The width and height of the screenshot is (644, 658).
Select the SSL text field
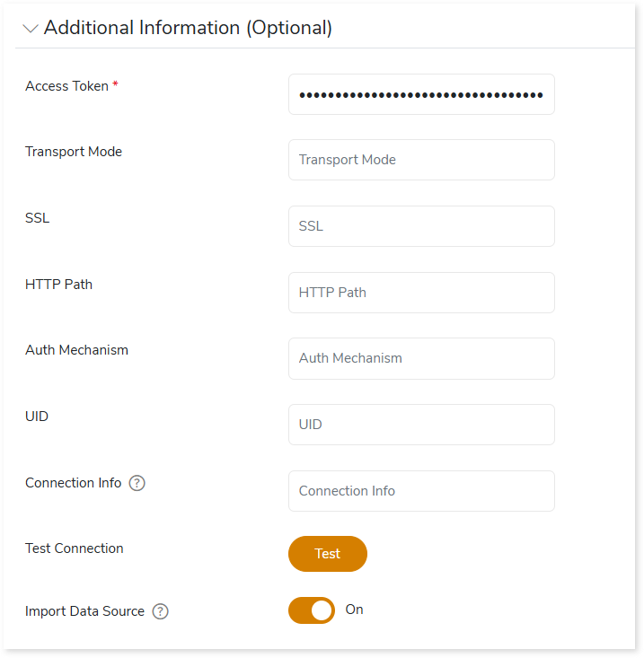click(421, 226)
